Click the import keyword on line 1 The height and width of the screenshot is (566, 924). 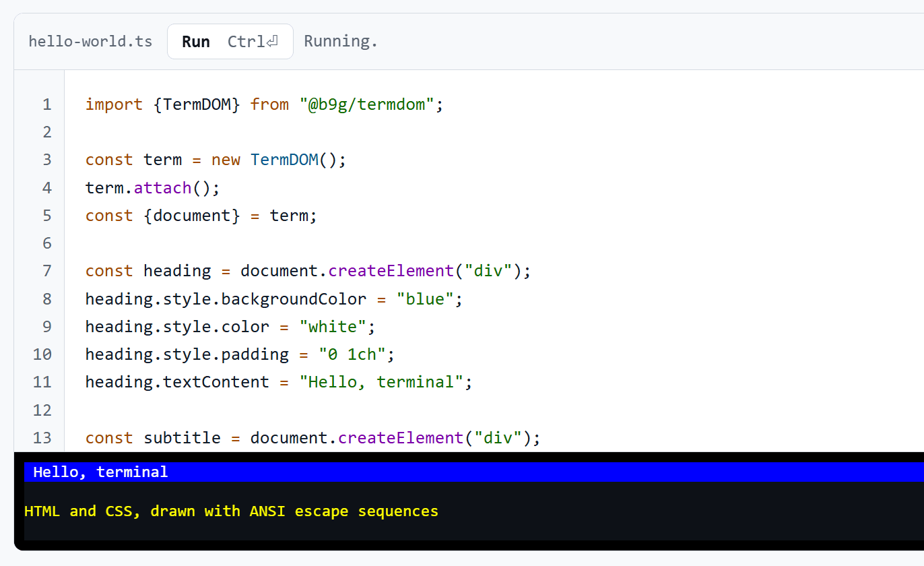tap(114, 104)
